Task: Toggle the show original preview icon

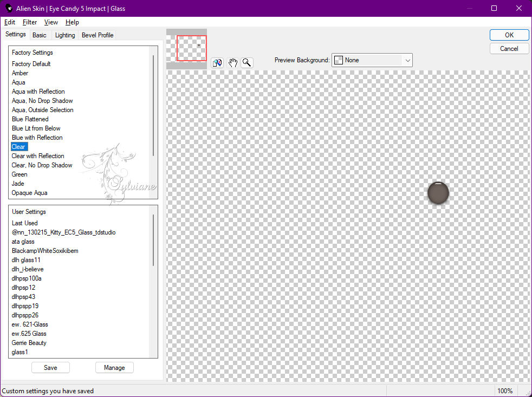Action: click(217, 63)
